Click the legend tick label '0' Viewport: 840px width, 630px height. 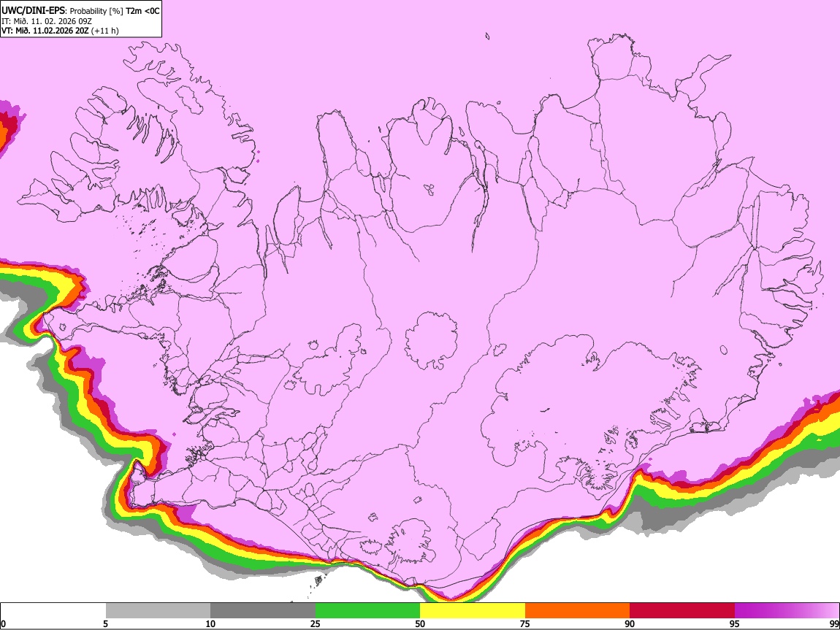click(3, 624)
